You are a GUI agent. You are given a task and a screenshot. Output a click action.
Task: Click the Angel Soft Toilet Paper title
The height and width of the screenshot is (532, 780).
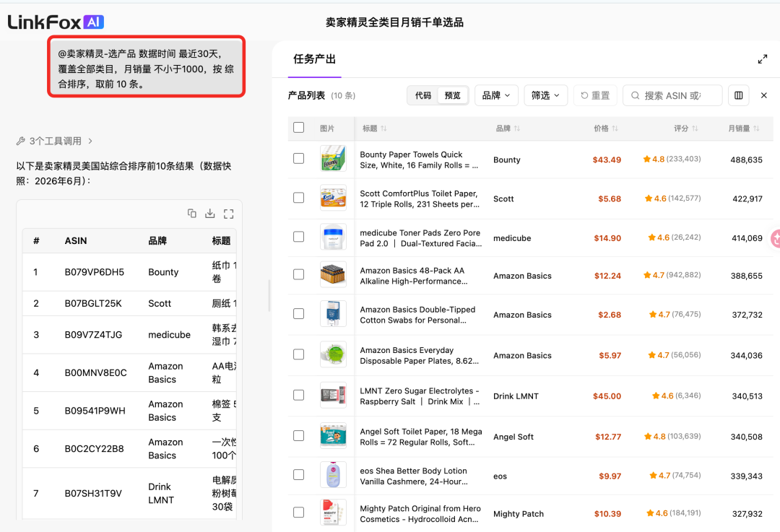421,437
